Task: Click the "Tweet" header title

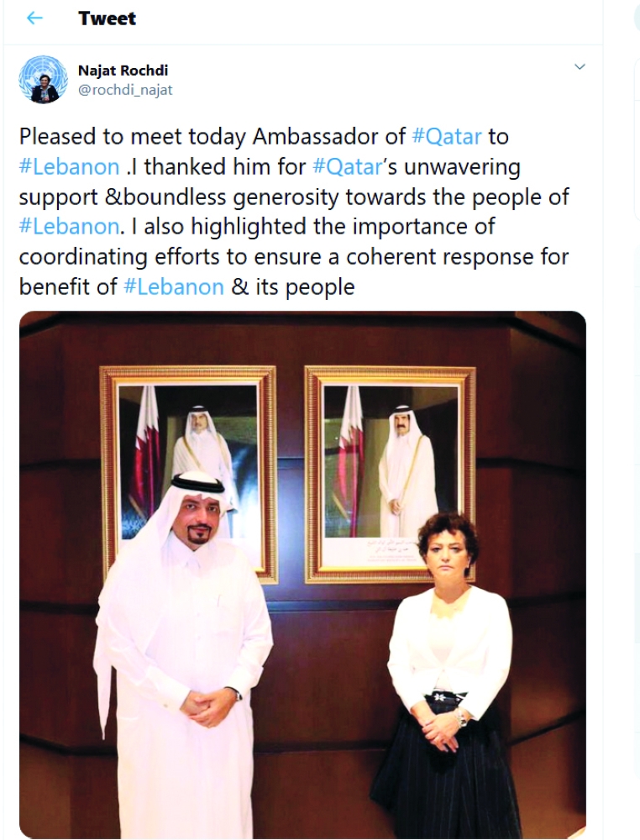Action: (x=107, y=18)
